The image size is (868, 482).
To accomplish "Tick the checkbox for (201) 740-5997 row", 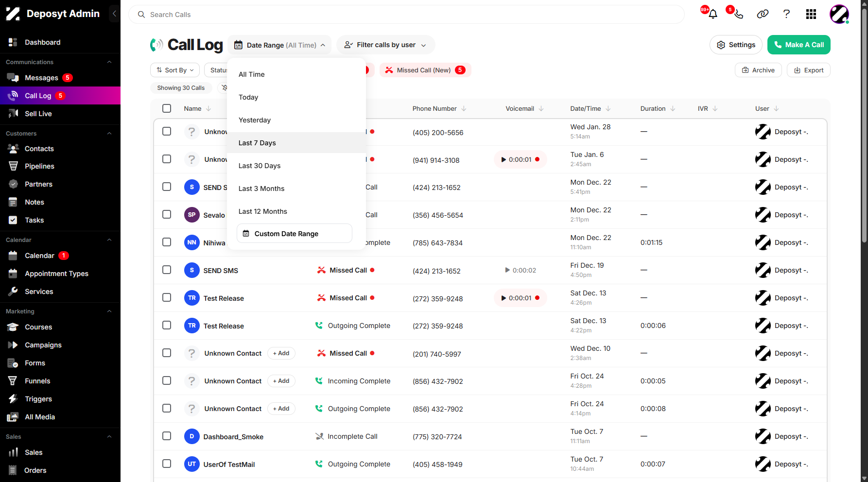I will 167,353.
